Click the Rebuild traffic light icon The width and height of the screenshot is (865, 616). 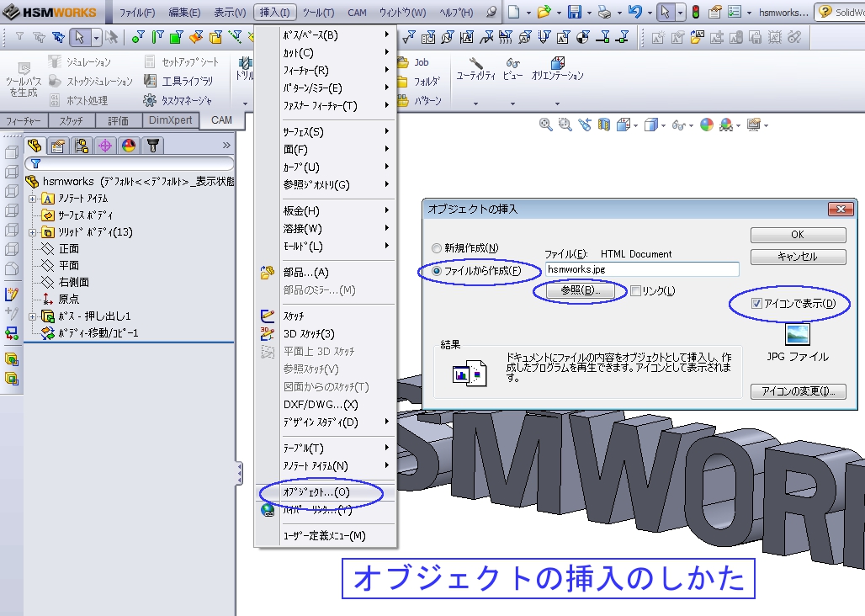(696, 12)
